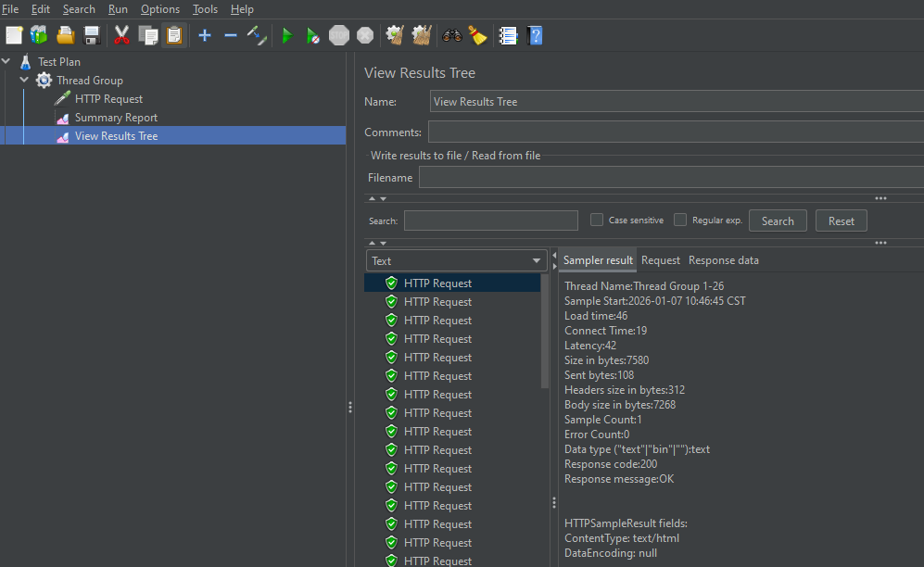Open the Help menu
This screenshot has height=567, width=924.
pyautogui.click(x=242, y=9)
